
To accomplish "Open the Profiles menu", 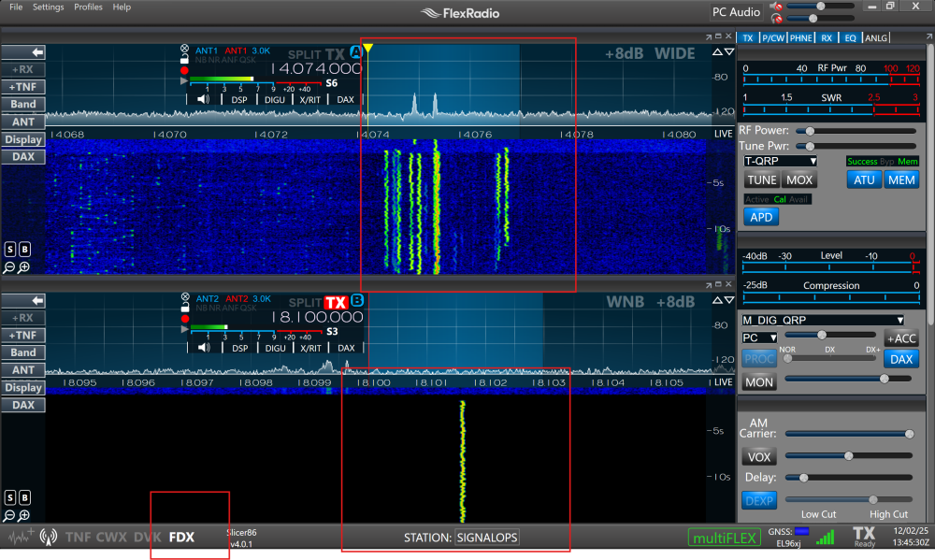I will pyautogui.click(x=88, y=7).
